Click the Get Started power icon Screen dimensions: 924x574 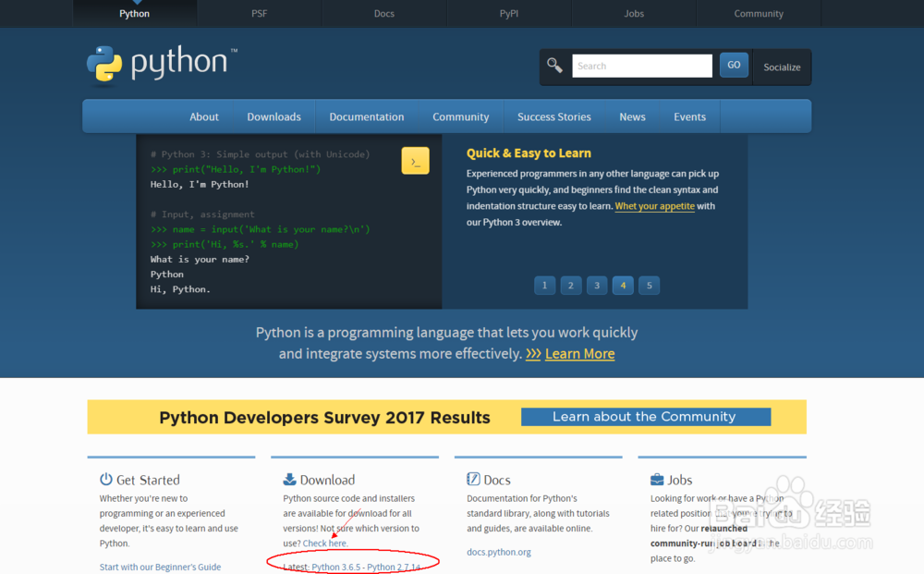106,479
